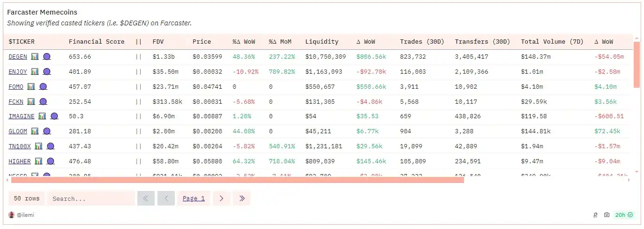Go to the next page of results
644x229 pixels.
(221, 198)
